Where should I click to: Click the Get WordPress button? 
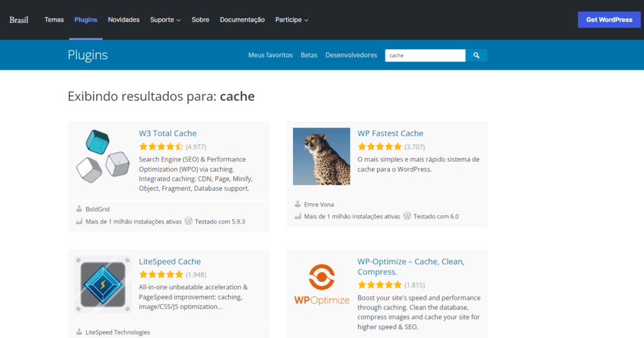(609, 20)
